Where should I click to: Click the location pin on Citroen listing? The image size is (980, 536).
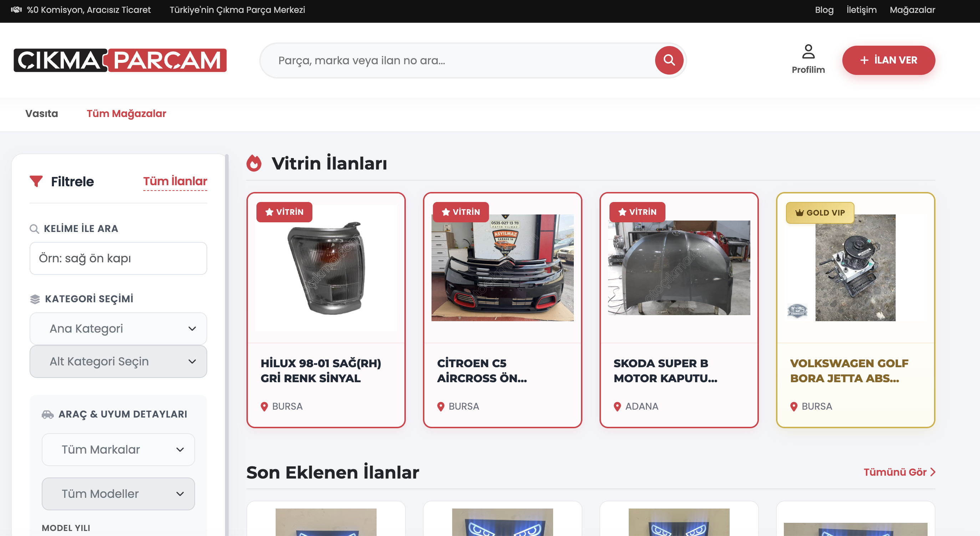pyautogui.click(x=440, y=406)
